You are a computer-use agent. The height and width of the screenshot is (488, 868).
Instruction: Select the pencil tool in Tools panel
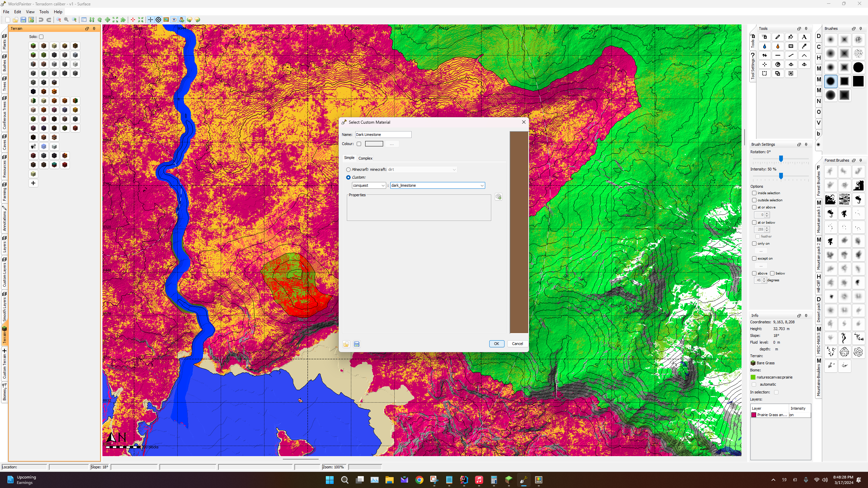click(777, 37)
